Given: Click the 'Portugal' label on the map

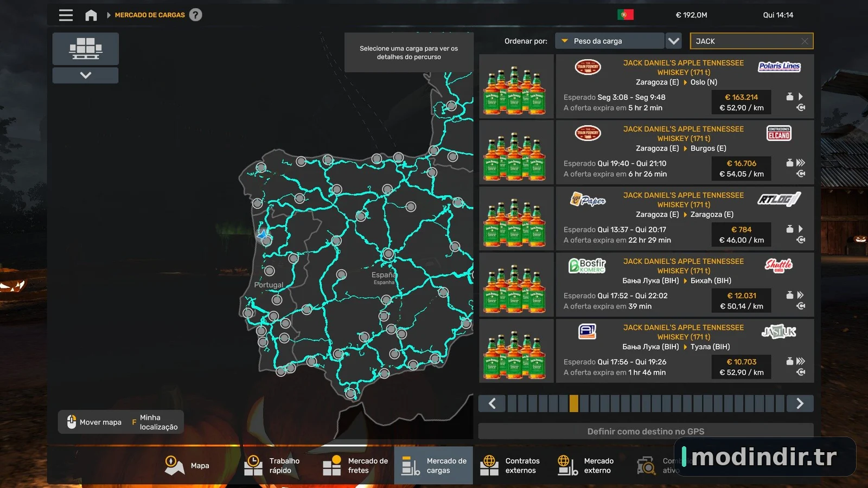Looking at the screenshot, I should point(269,285).
